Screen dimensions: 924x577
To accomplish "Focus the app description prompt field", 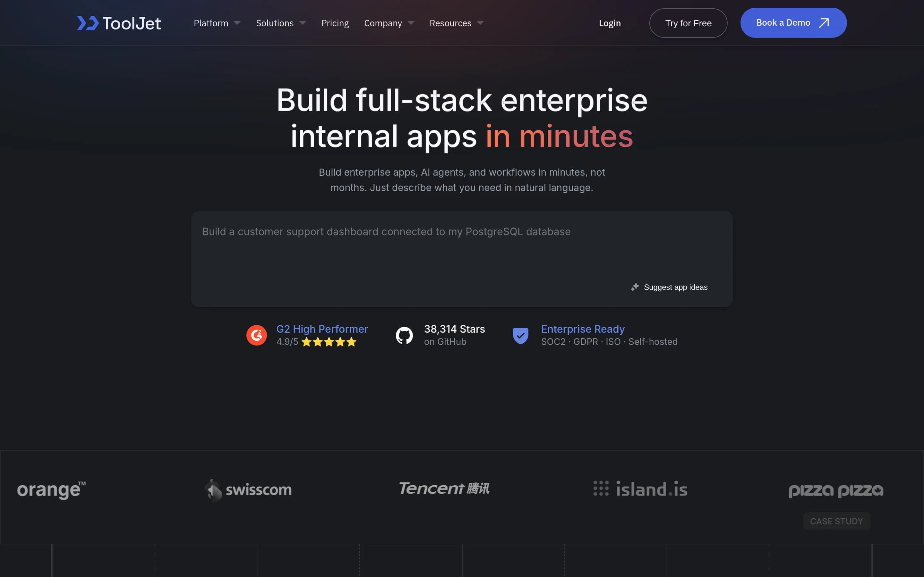I will coord(462,259).
